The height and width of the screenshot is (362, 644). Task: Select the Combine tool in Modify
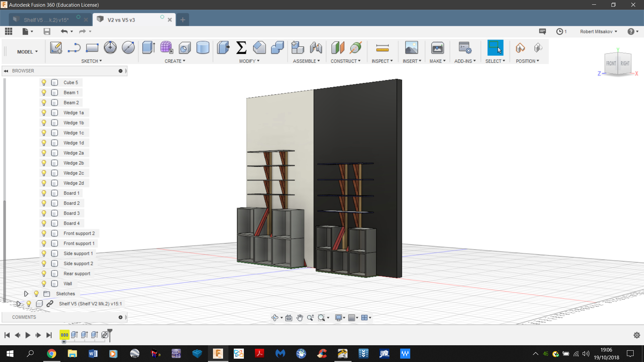pos(277,48)
